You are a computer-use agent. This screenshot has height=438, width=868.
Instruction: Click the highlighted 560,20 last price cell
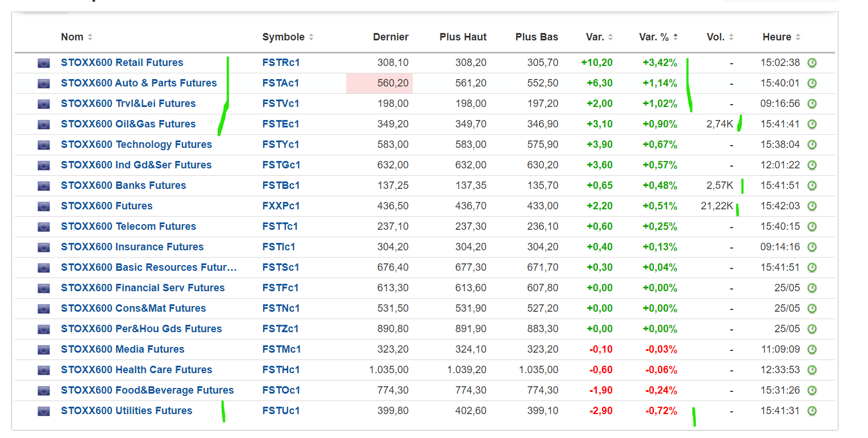point(379,83)
